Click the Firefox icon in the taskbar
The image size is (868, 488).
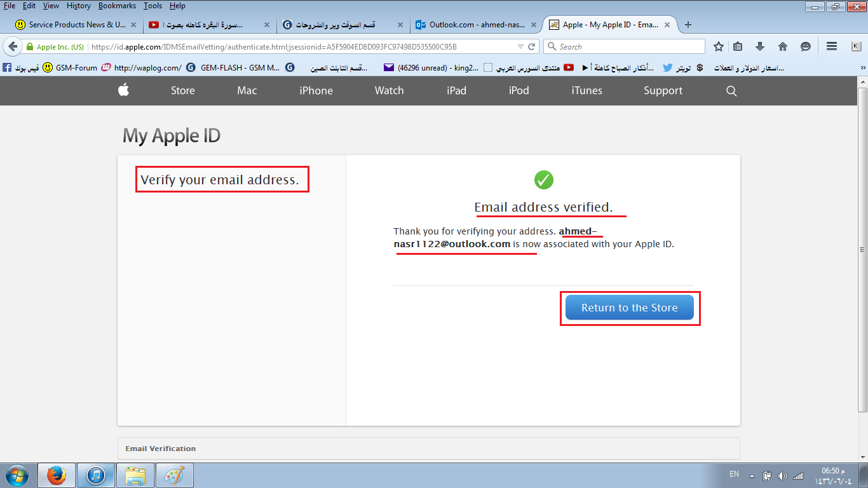click(x=57, y=475)
